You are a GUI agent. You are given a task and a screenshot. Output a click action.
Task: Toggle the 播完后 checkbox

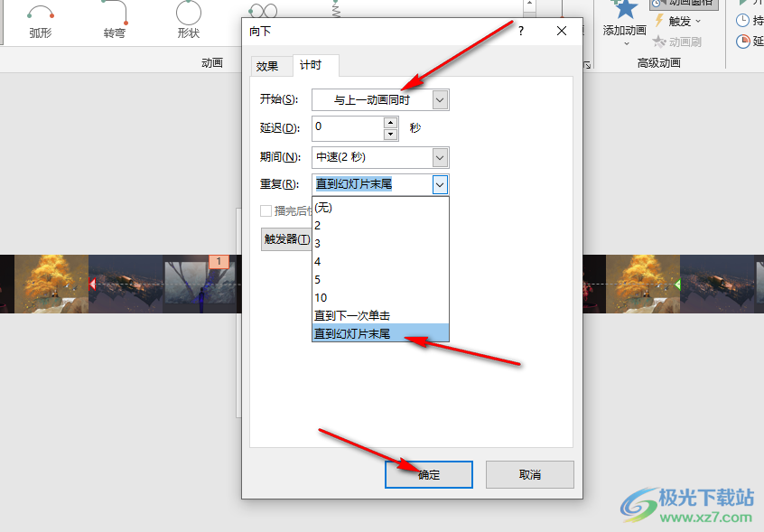coord(266,211)
